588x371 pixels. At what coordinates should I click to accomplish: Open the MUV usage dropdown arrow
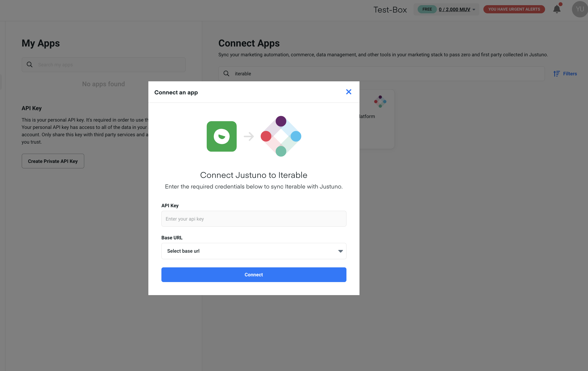(x=474, y=10)
